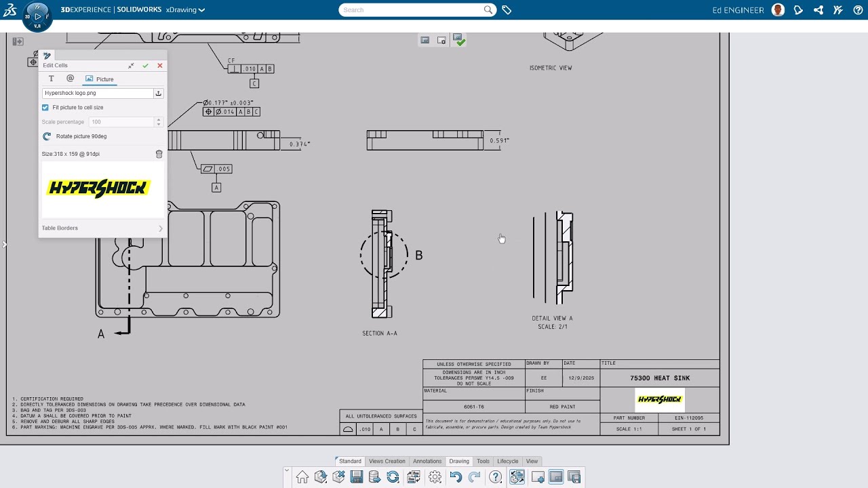The image size is (868, 488).
Task: Click the Scale percentage stepper arrows
Action: click(x=159, y=122)
